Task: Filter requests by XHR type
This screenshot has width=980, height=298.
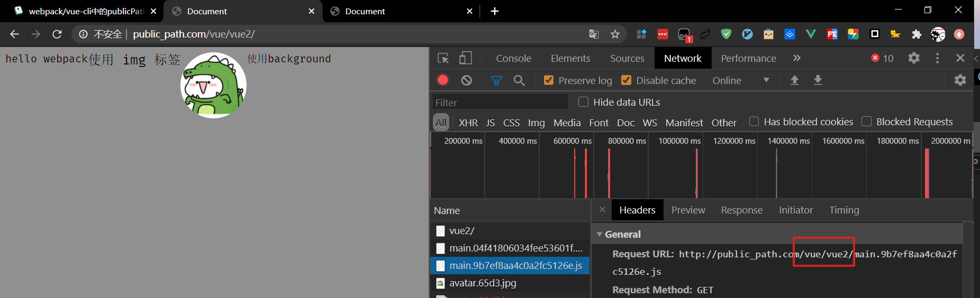Action: coord(468,123)
